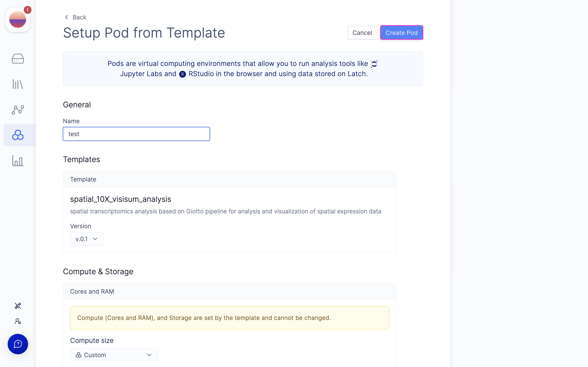Click the Name input field containing test
Image resolution: width=588 pixels, height=367 pixels.
(x=136, y=134)
